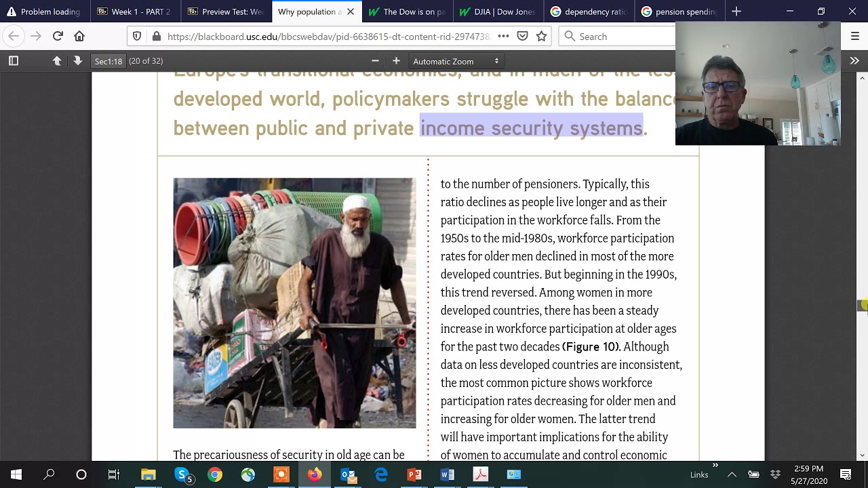Show site security lock information
This screenshot has height=488, width=868.
pyautogui.click(x=156, y=36)
